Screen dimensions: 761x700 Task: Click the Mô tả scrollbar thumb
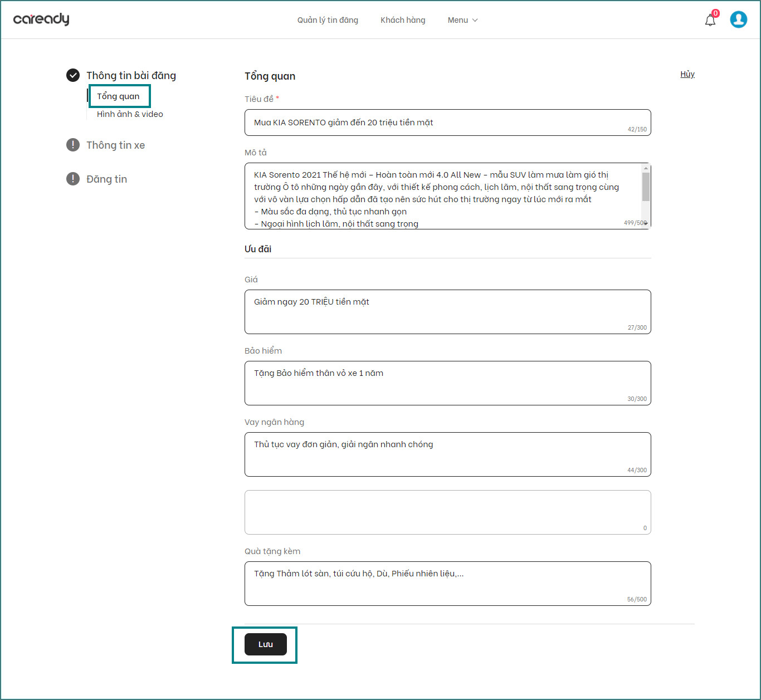[646, 187]
